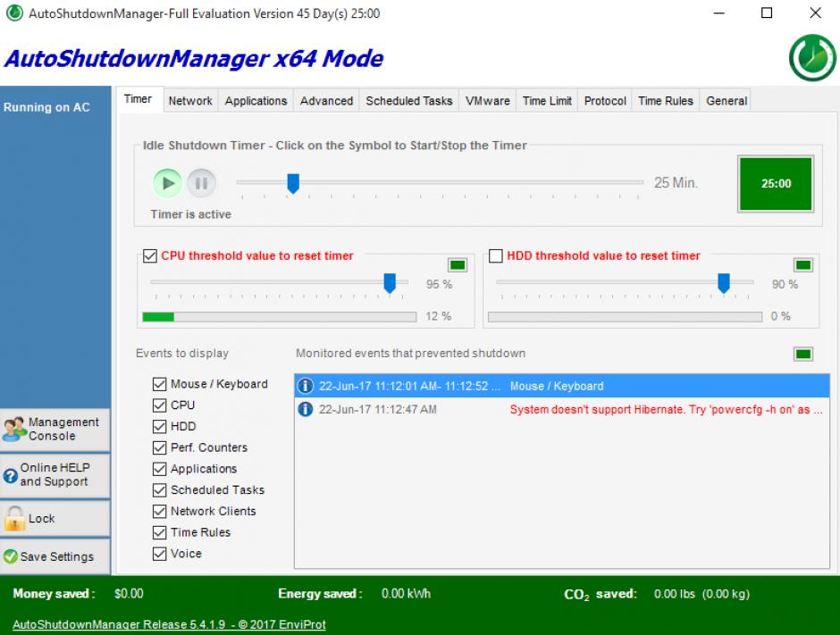Uncheck the CPU events checkbox
The width and height of the screenshot is (840, 635).
point(159,405)
